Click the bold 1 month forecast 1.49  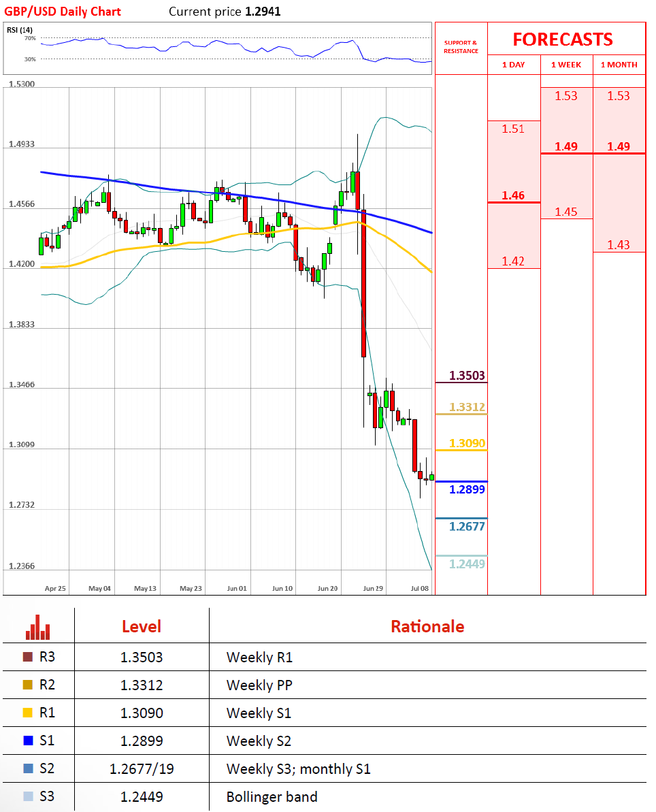pos(619,146)
